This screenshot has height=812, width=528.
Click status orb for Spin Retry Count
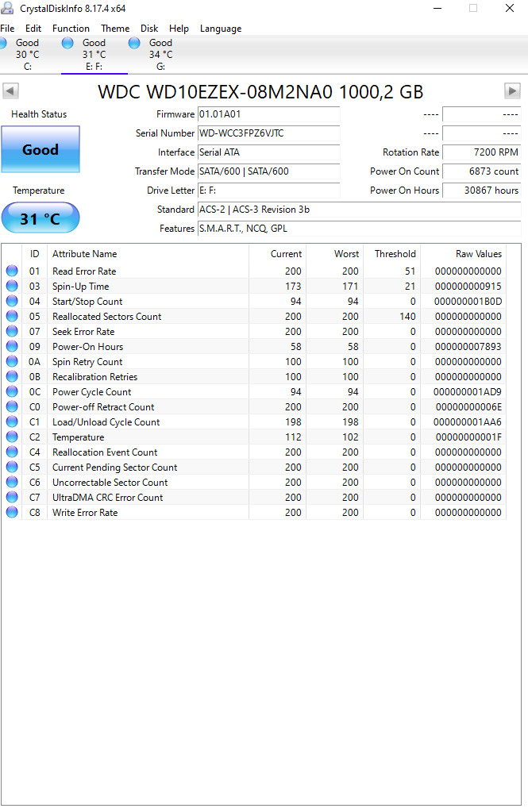(x=12, y=361)
